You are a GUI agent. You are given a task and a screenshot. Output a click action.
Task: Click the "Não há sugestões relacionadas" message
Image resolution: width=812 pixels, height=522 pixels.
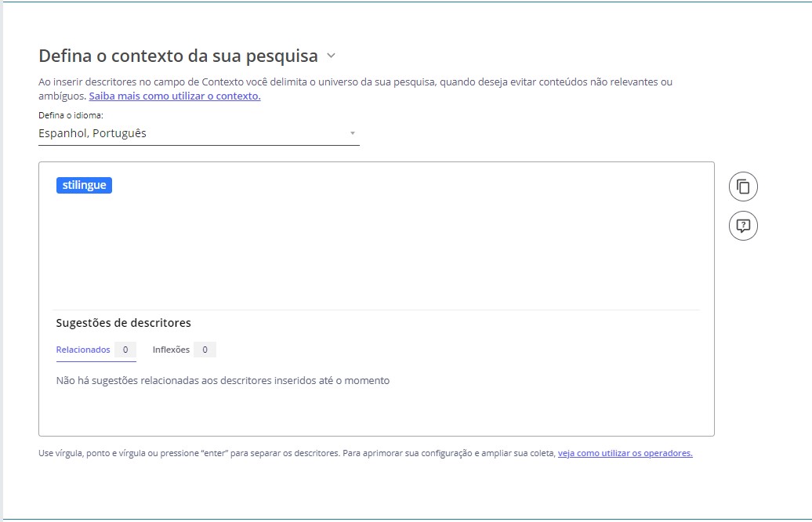pyautogui.click(x=223, y=381)
